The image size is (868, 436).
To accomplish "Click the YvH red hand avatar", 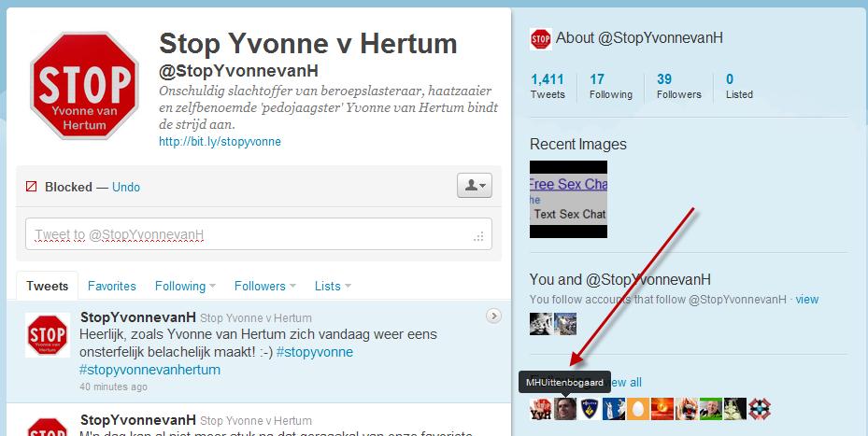I will point(540,409).
